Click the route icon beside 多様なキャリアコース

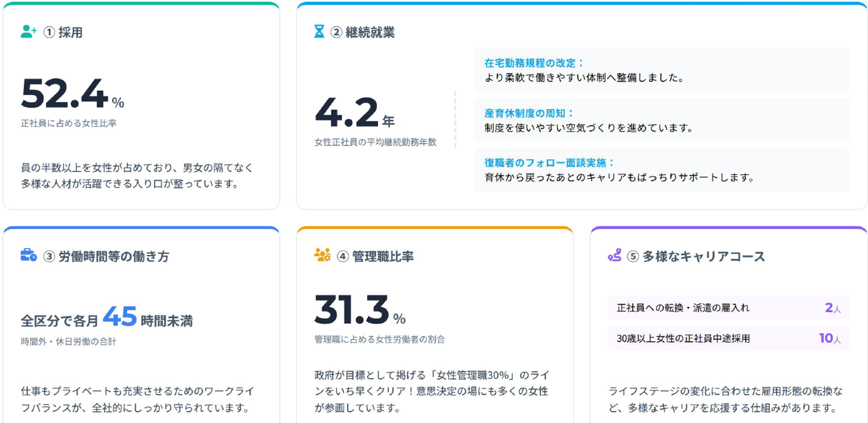click(614, 256)
